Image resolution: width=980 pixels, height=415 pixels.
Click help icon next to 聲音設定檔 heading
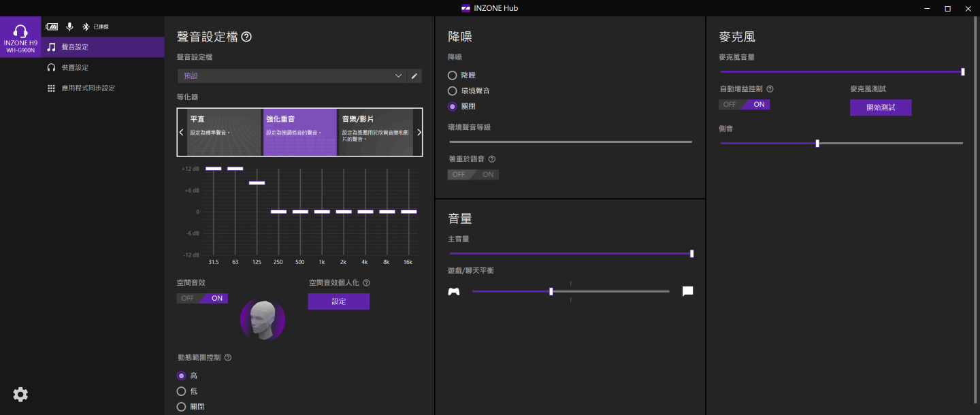tap(246, 37)
